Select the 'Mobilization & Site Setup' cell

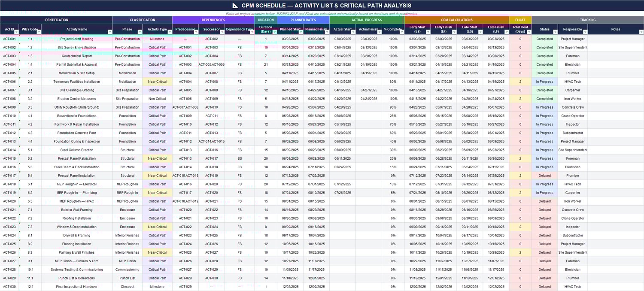pos(77,73)
